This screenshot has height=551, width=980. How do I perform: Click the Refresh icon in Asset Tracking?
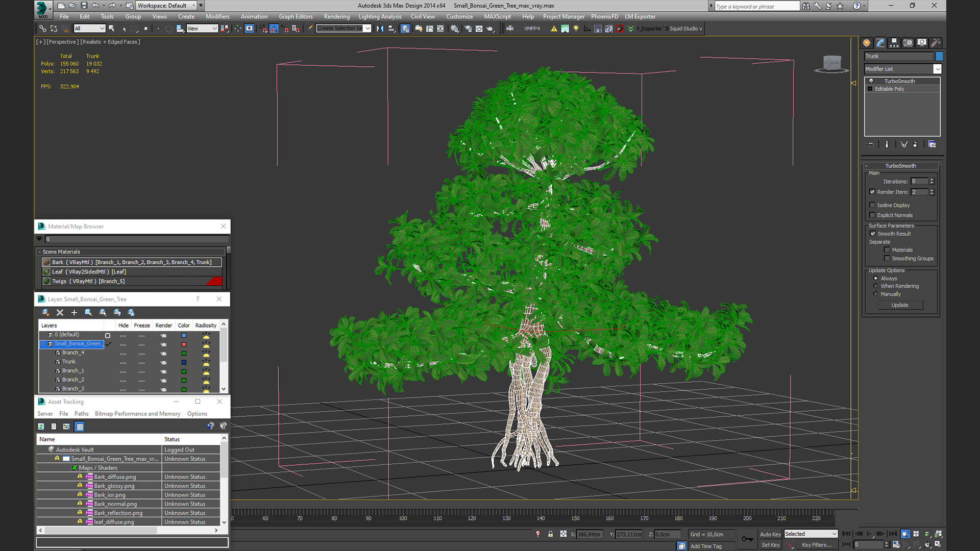41,427
